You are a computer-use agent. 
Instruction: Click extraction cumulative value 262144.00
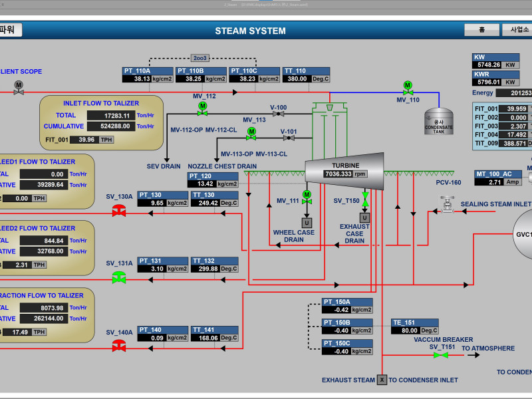point(44,319)
